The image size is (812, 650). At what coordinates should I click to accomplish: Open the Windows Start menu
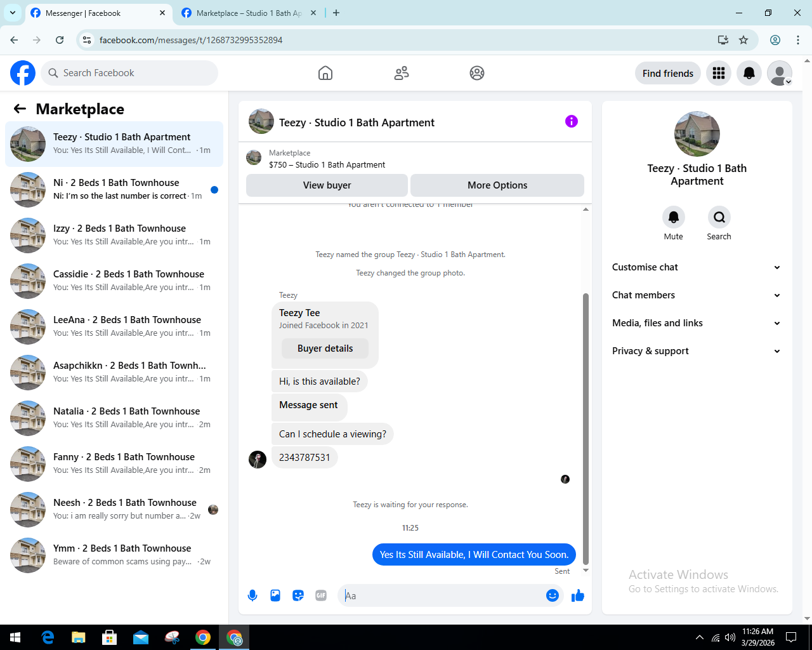(x=15, y=637)
